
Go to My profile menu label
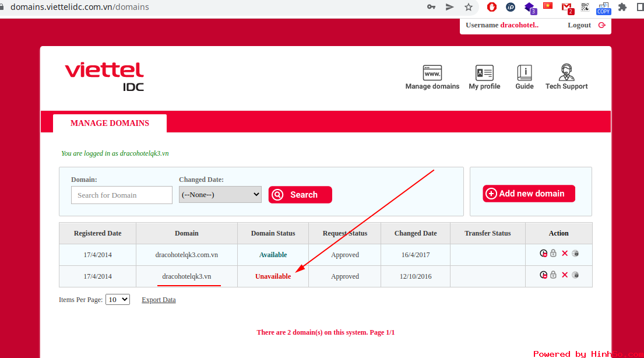485,86
